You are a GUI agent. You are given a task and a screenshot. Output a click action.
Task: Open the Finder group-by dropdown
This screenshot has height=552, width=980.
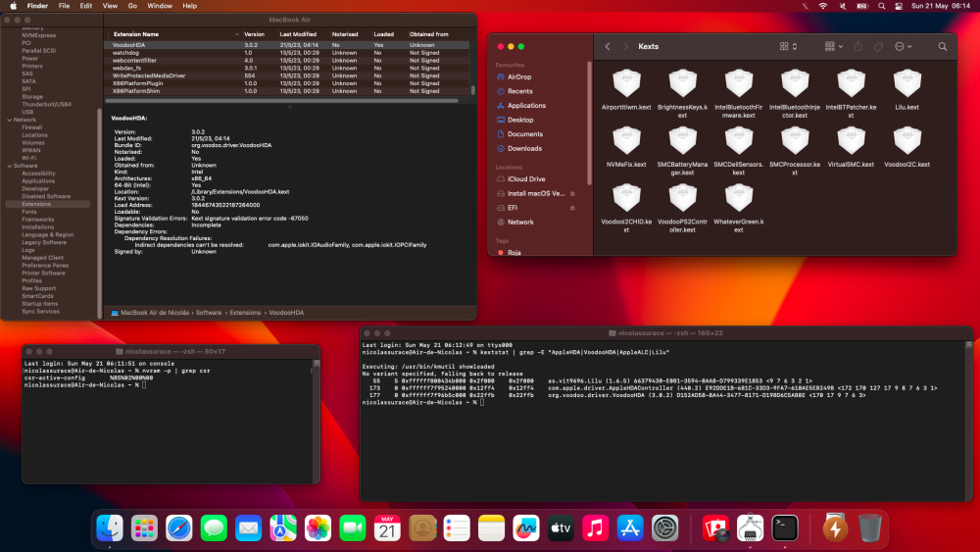point(834,46)
